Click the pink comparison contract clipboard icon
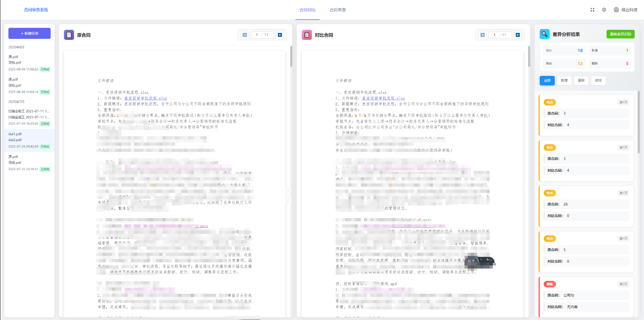 tap(307, 35)
